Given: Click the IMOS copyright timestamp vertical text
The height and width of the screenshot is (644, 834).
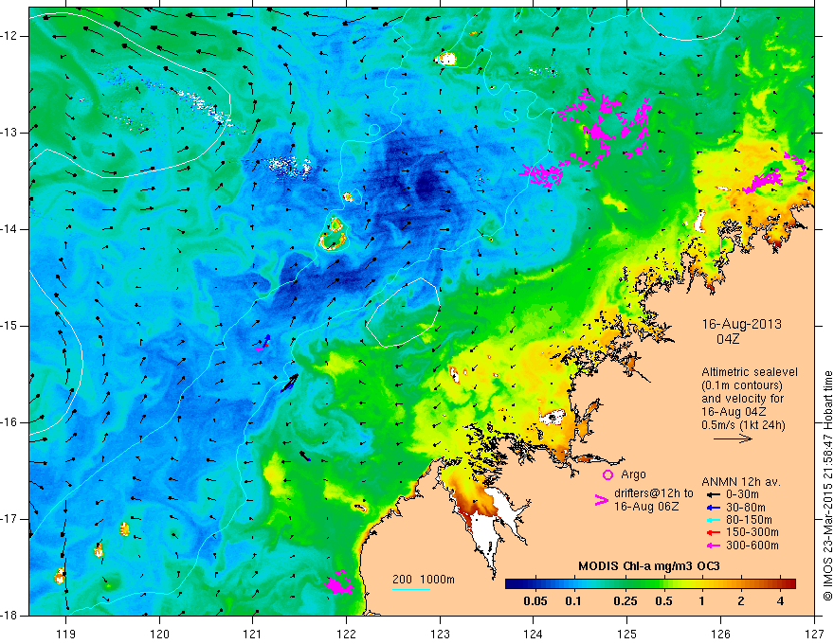Looking at the screenshot, I should click(827, 486).
